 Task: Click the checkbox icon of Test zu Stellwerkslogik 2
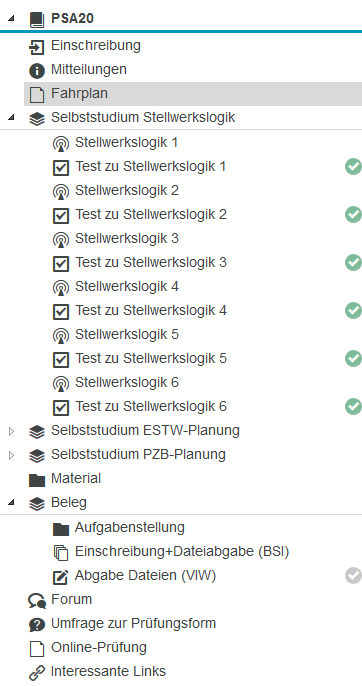click(61, 216)
